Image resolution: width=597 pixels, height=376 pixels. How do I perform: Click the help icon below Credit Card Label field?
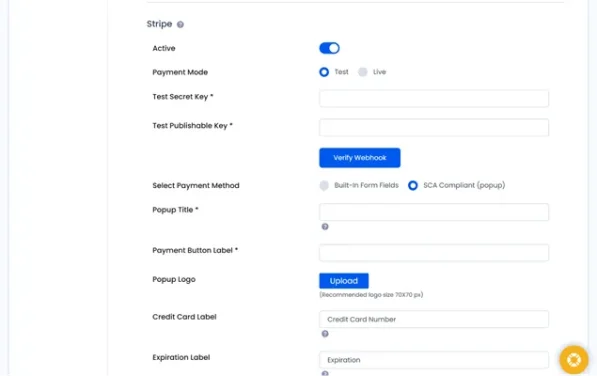[325, 333]
